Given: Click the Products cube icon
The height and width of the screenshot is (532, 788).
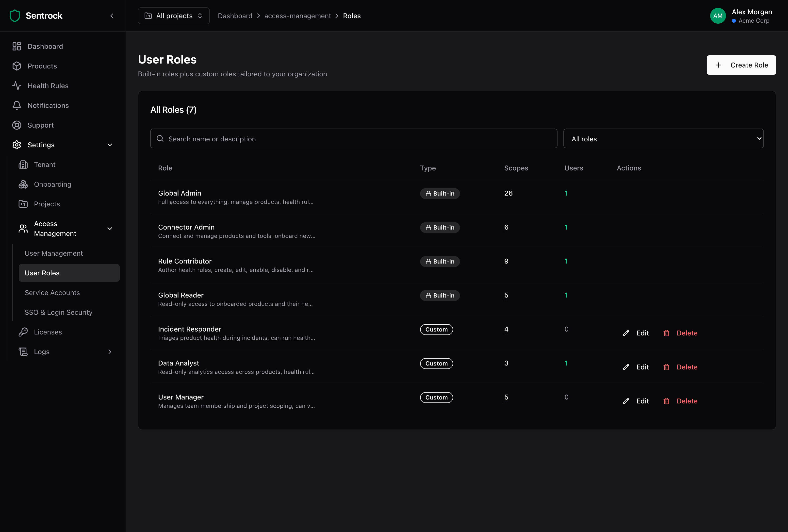Looking at the screenshot, I should (x=16, y=66).
